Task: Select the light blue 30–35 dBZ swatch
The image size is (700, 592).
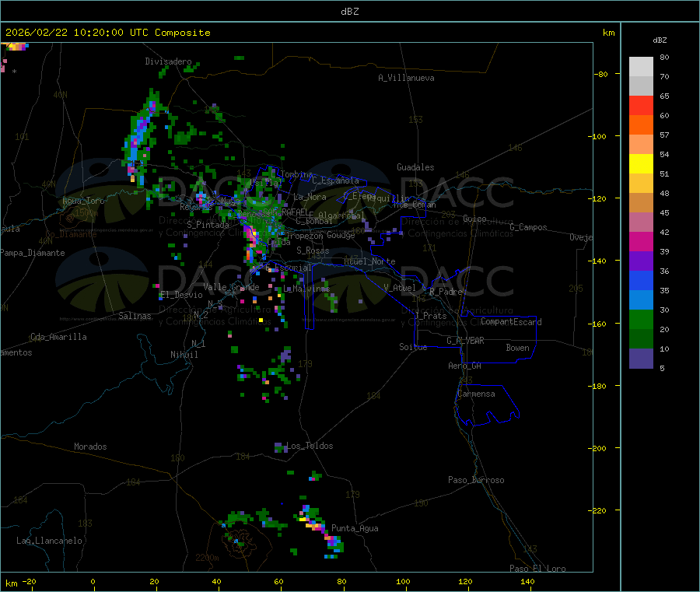Action: [x=641, y=300]
